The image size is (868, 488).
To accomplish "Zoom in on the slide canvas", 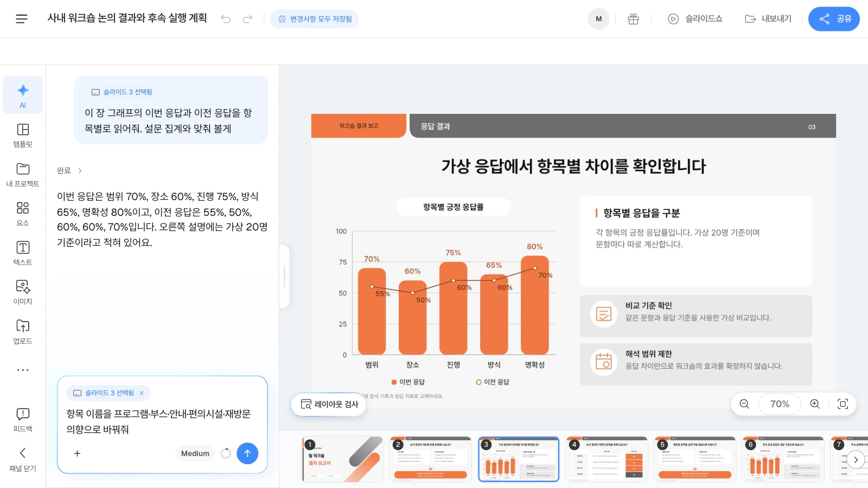I will pyautogui.click(x=815, y=404).
